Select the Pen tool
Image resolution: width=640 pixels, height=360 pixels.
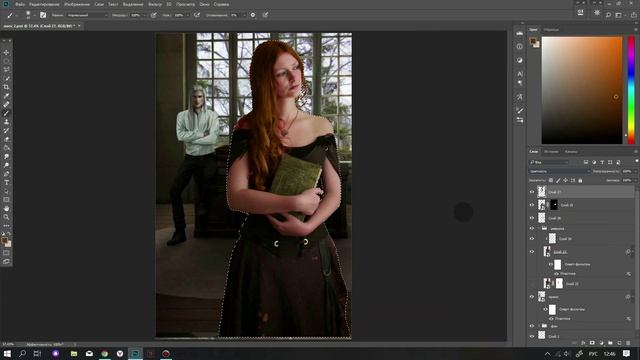pyautogui.click(x=6, y=174)
